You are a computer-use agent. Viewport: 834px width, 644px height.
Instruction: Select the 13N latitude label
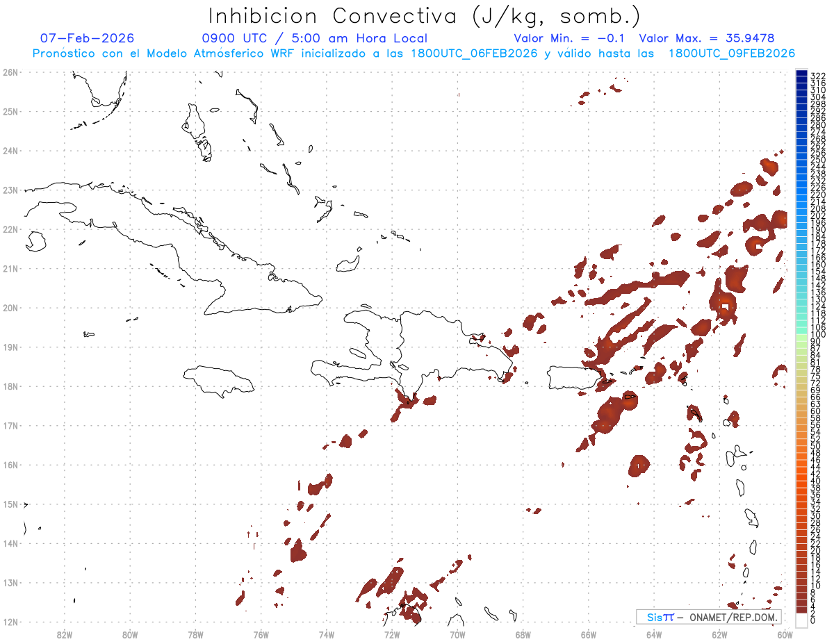pyautogui.click(x=11, y=583)
